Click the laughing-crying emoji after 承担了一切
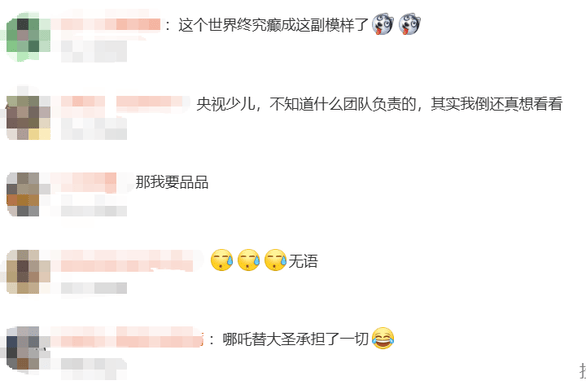The height and width of the screenshot is (384, 586). point(383,338)
